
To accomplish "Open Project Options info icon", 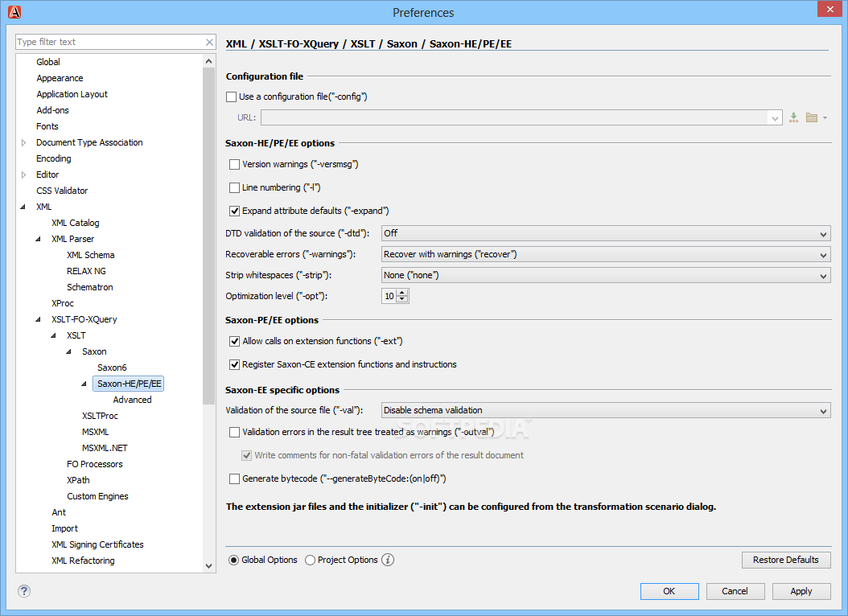I will pos(388,560).
